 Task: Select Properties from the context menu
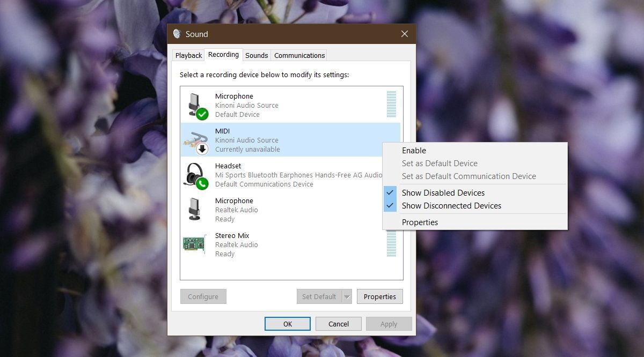coord(420,222)
